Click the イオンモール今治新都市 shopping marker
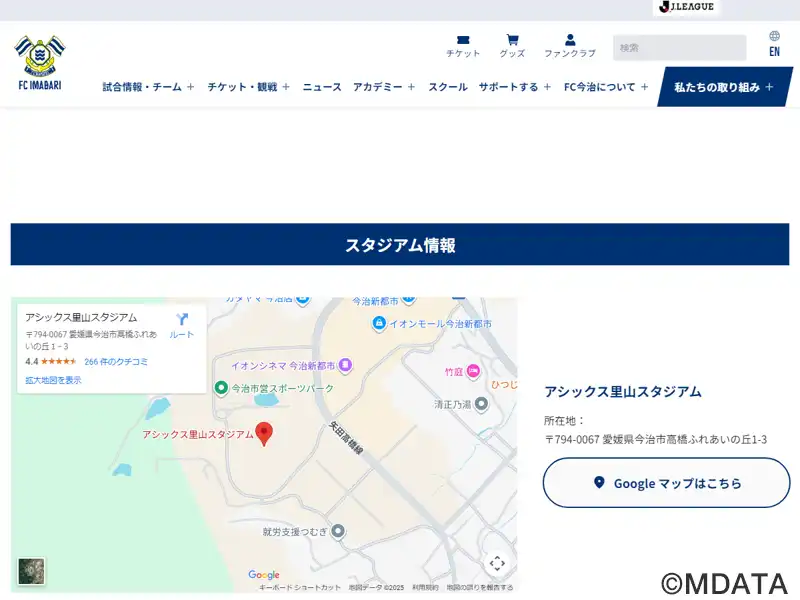 (x=379, y=323)
